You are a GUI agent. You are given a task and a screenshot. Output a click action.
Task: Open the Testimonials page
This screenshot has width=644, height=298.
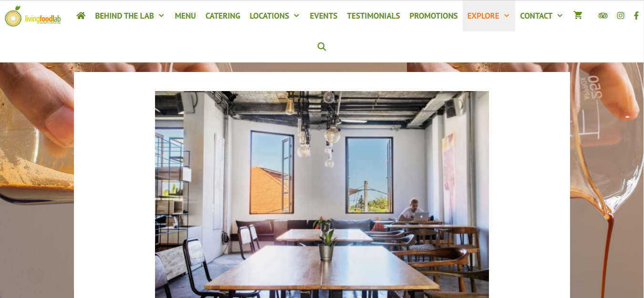374,16
